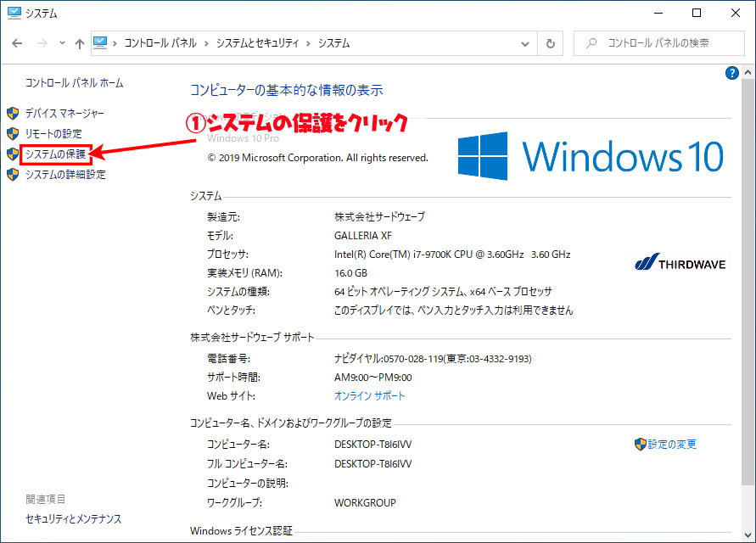Click the Back navigation arrow
Screen dimensions: 756x543
pyautogui.click(x=17, y=43)
